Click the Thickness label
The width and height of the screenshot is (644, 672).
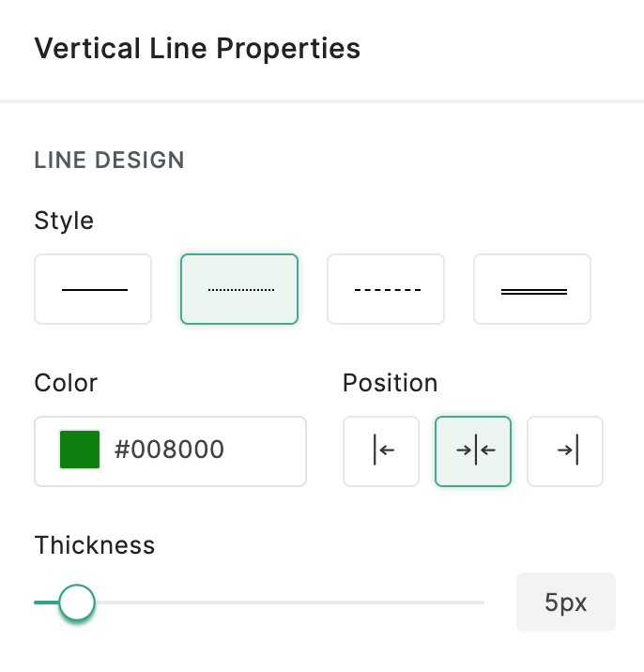95,545
